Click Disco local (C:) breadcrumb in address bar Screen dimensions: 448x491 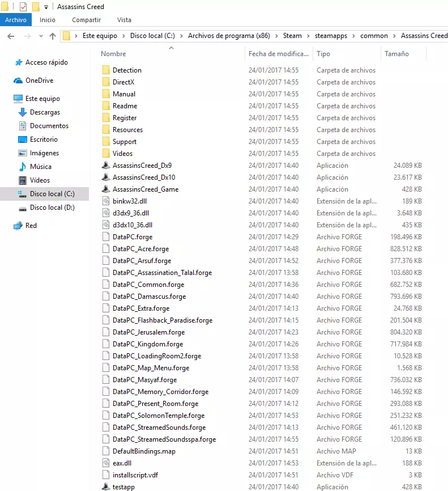coord(152,36)
